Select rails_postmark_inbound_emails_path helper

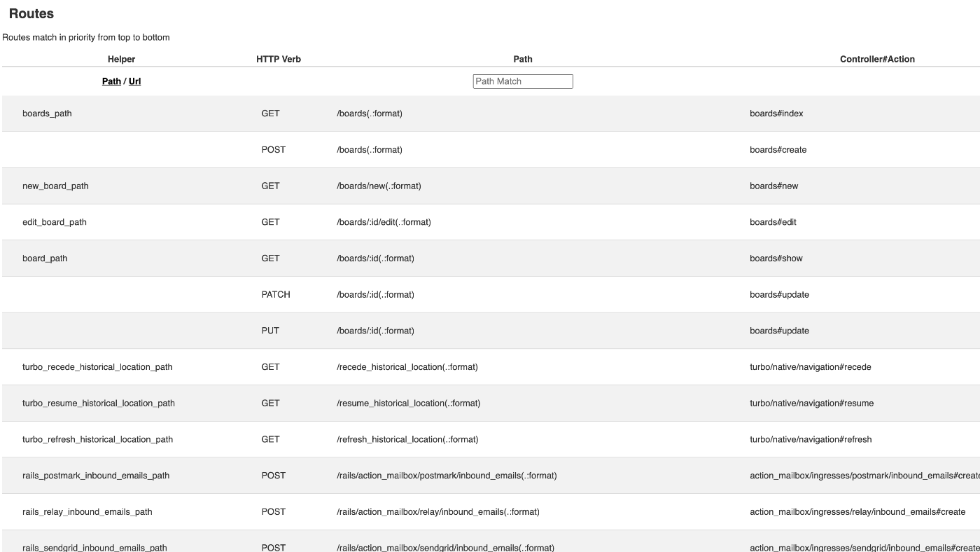pos(96,476)
